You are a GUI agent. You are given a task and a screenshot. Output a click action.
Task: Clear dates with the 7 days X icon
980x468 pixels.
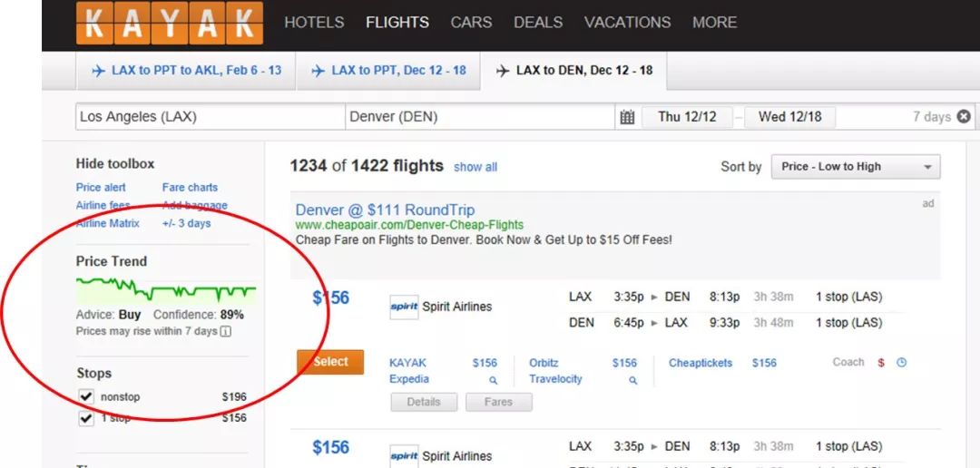click(x=965, y=117)
